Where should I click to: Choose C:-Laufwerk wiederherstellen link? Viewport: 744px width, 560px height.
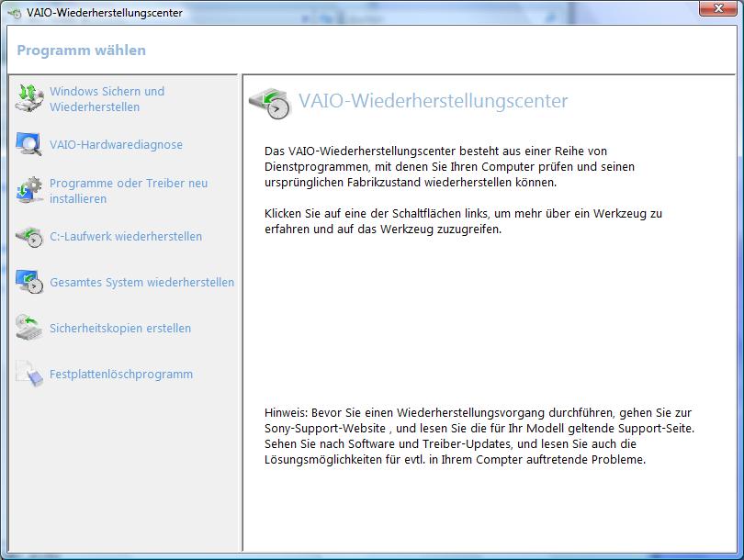[126, 236]
